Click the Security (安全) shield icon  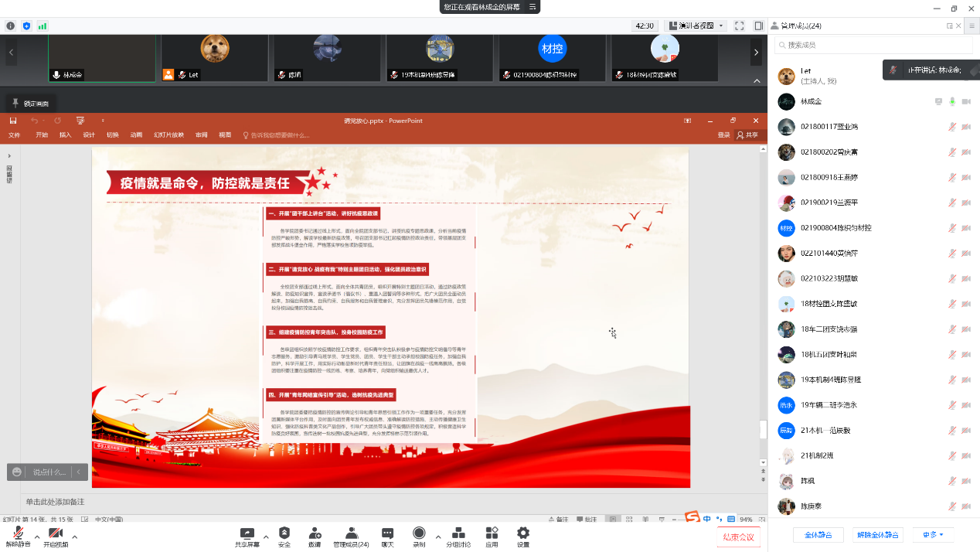click(x=284, y=533)
